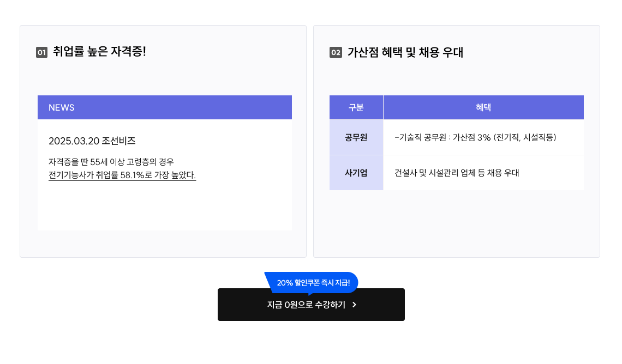The image size is (622, 364).
Task: Click the 자격증을 딴 55세 이상 text
Action: tap(107, 162)
